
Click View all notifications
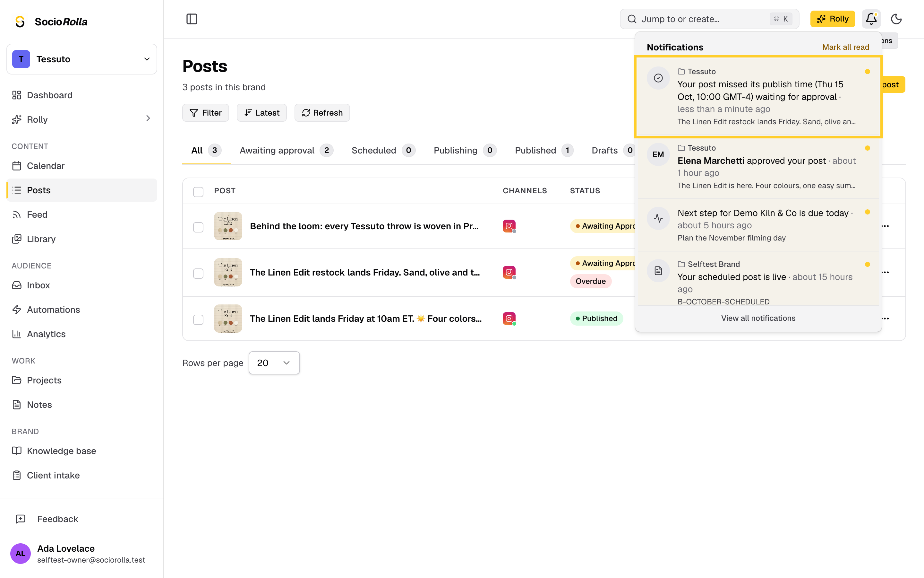(x=758, y=318)
